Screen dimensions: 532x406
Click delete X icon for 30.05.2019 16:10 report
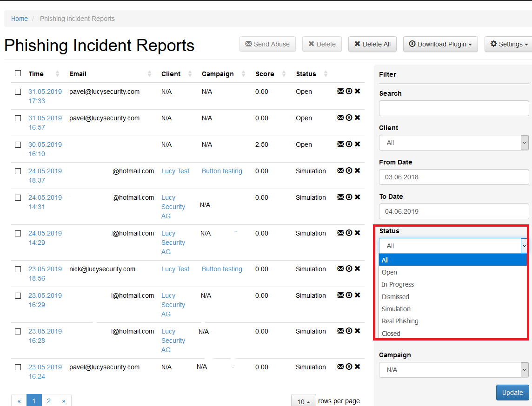tap(357, 144)
